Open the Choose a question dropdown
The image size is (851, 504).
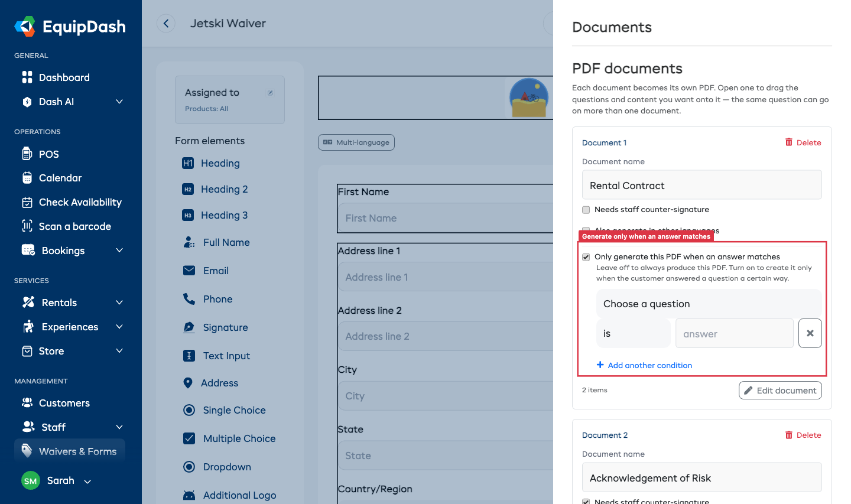(709, 304)
